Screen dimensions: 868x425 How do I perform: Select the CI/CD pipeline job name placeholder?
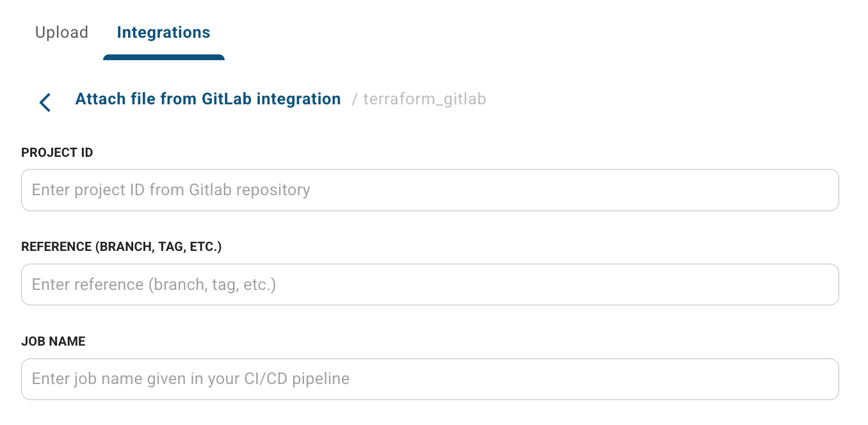point(191,379)
